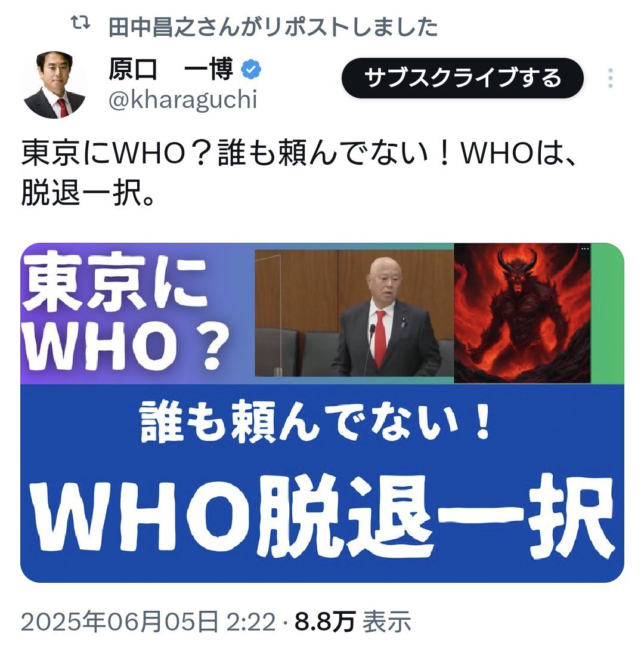Click the 8.8万 表示 view count
Image resolution: width=644 pixels, height=649 pixels.
(352, 622)
